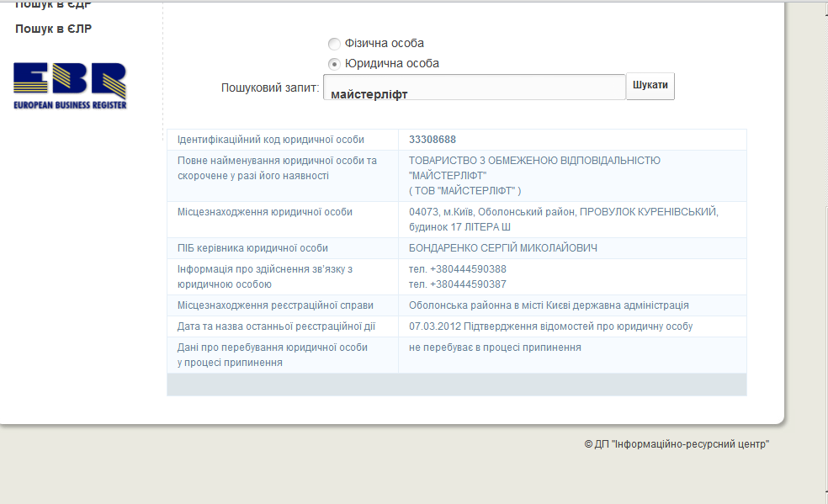Click director name БОНДАРЕНКО СЕРГІЙ МИКОЛАЙОВИЧ

502,248
